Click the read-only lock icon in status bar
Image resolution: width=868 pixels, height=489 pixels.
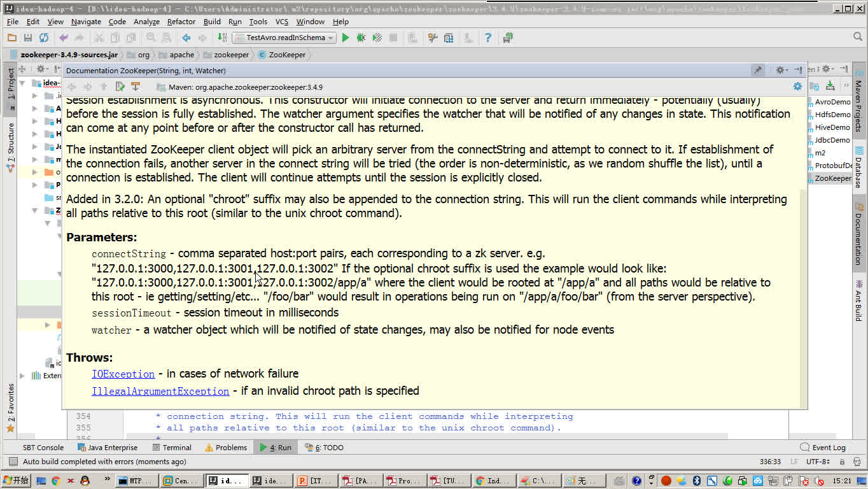coord(841,462)
